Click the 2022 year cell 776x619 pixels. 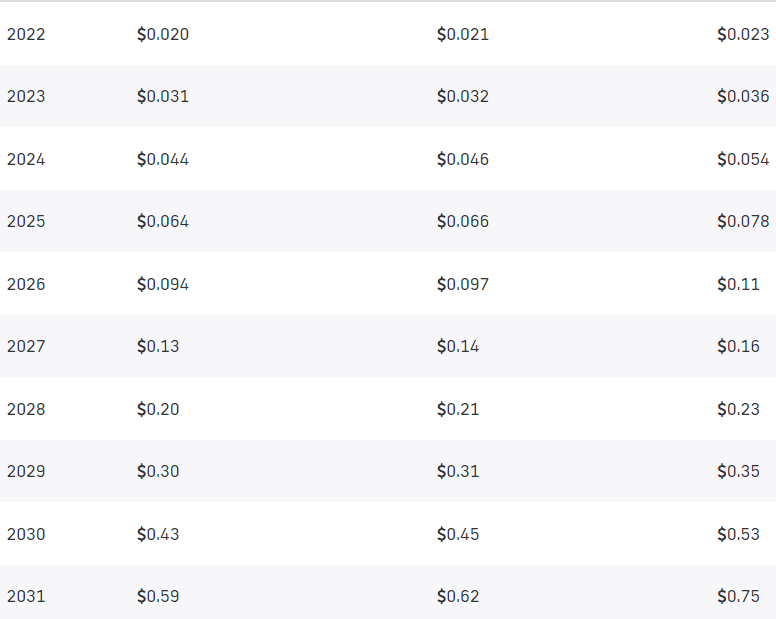pos(26,34)
